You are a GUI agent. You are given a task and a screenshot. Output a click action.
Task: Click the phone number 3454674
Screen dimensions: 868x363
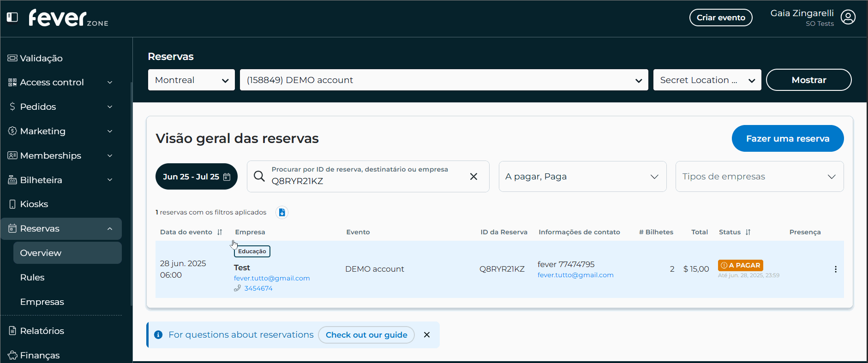coord(258,288)
